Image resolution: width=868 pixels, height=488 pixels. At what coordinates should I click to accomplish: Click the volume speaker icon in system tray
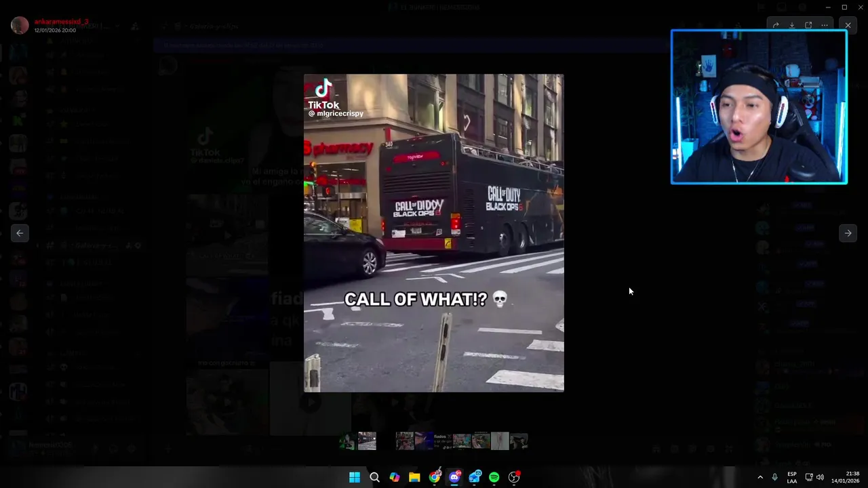point(820,477)
